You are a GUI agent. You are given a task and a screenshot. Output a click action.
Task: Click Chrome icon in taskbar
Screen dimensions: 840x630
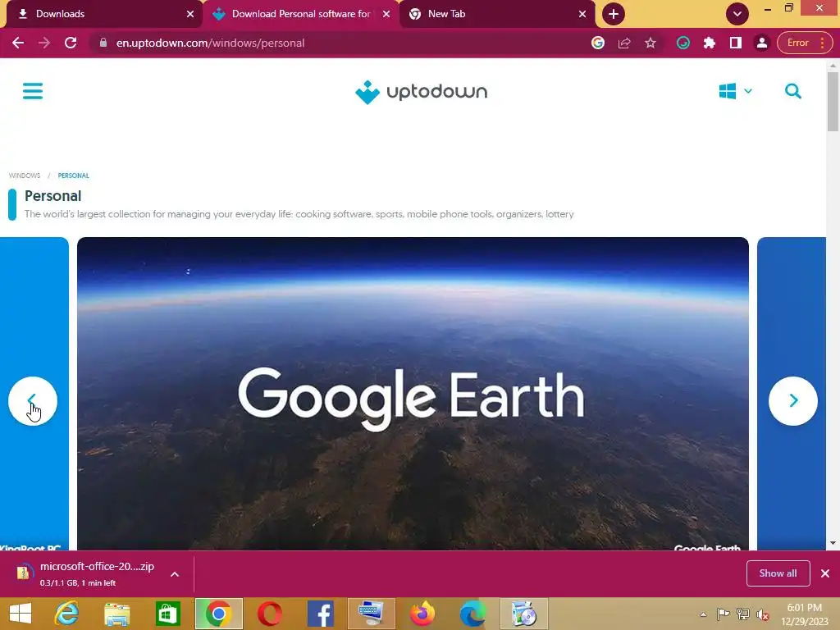click(218, 614)
